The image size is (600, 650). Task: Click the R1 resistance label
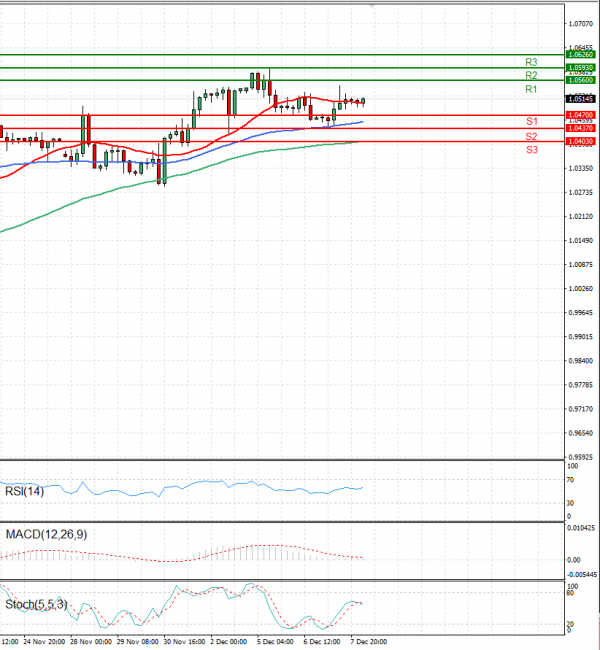click(531, 89)
